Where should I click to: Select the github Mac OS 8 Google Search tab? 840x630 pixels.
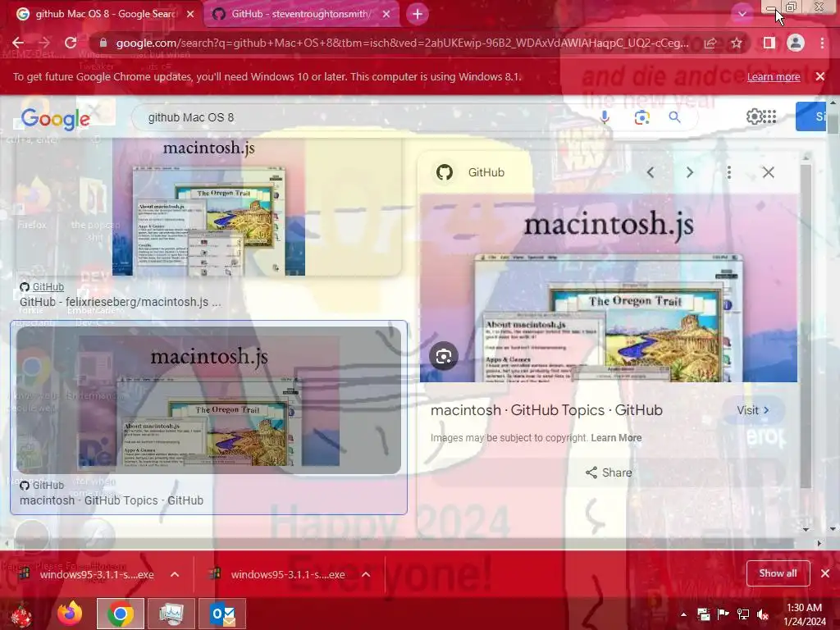tap(104, 14)
